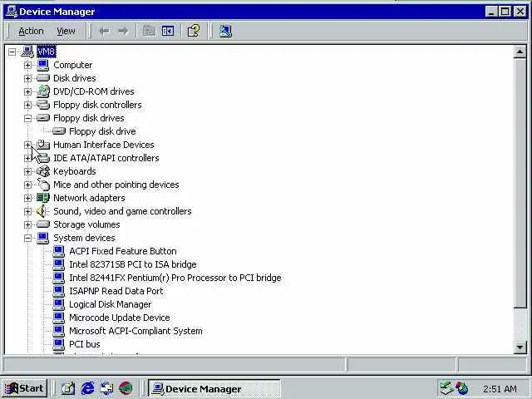This screenshot has width=532, height=399.
Task: Click the scrollbar down arrow
Action: (x=520, y=347)
